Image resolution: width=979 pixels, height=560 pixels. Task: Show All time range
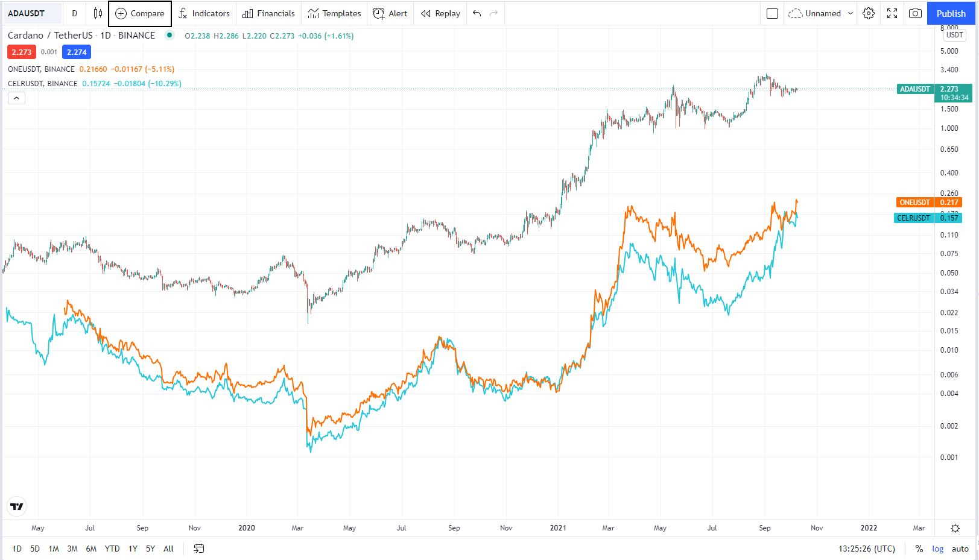tap(168, 549)
